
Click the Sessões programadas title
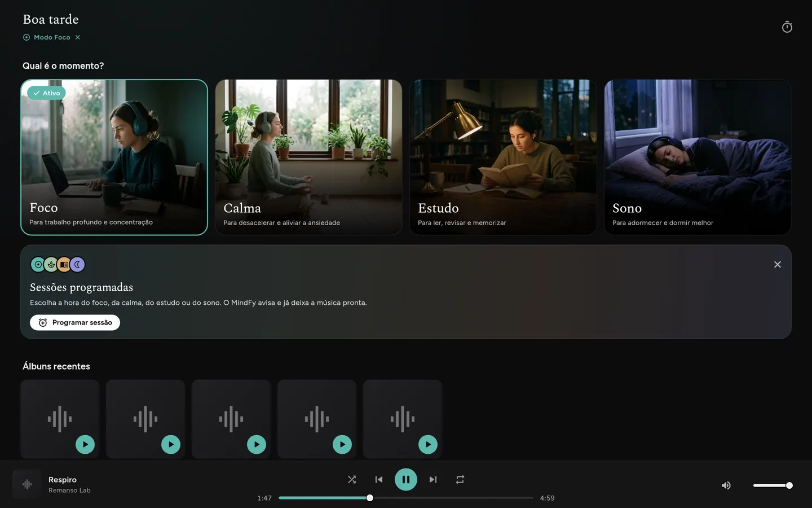(82, 287)
